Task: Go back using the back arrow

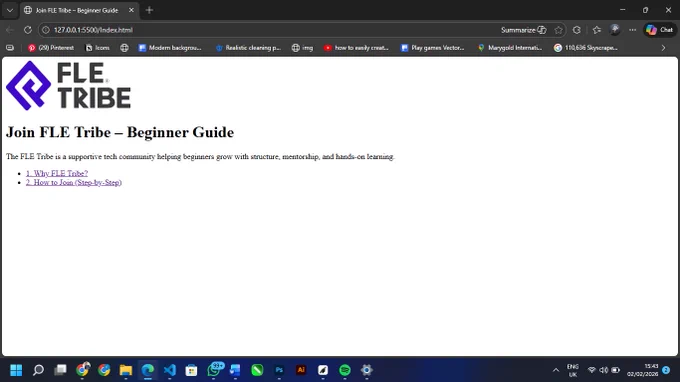Action: 10,30
